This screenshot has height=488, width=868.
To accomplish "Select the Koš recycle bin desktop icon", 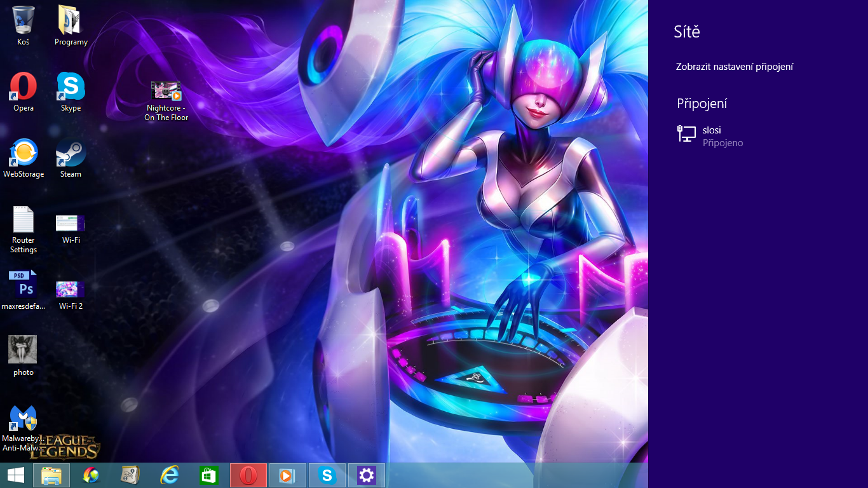I will (24, 25).
